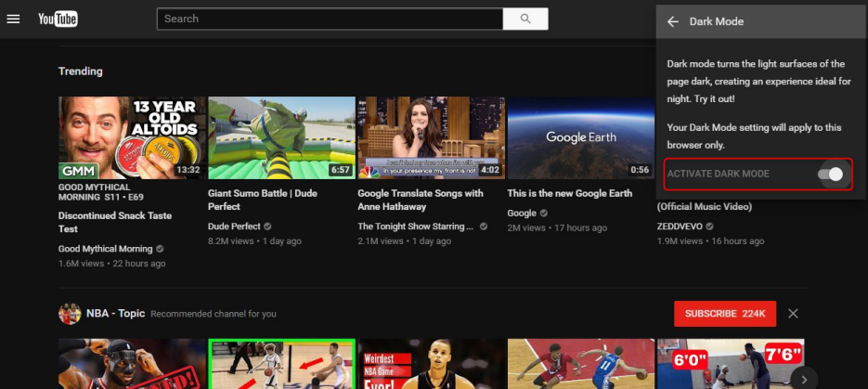Visit the ZEDDVEVO channel link
The width and height of the screenshot is (868, 389).
tap(680, 227)
